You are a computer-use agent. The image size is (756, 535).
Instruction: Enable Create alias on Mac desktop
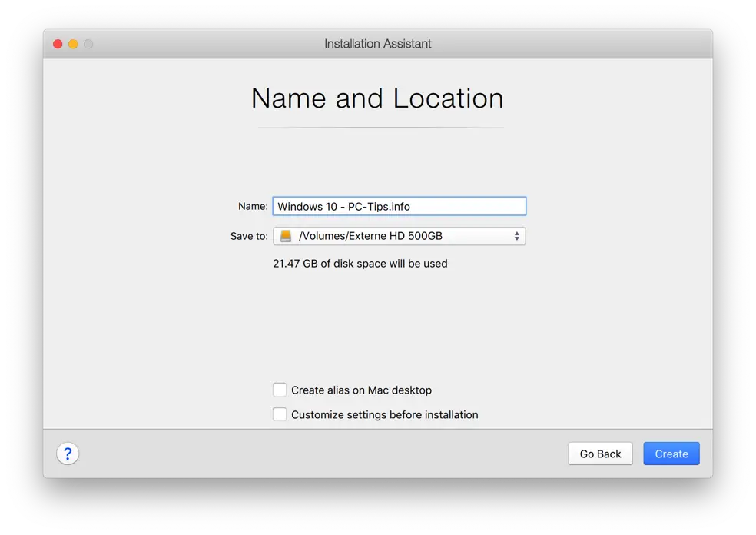click(x=280, y=390)
